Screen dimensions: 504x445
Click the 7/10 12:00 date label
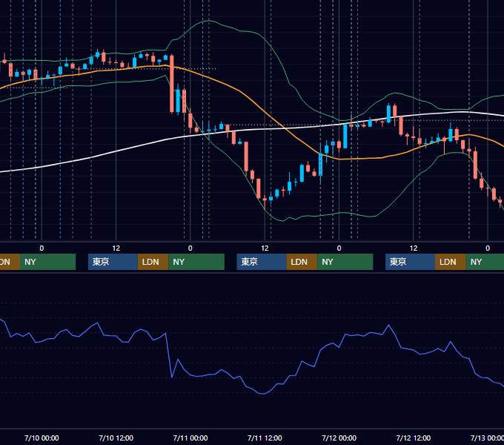(x=116, y=438)
